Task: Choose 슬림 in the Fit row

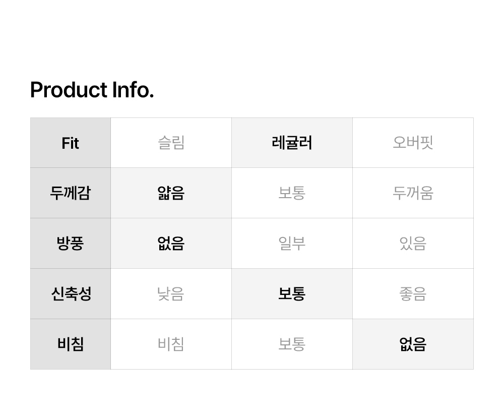Action: (x=171, y=143)
